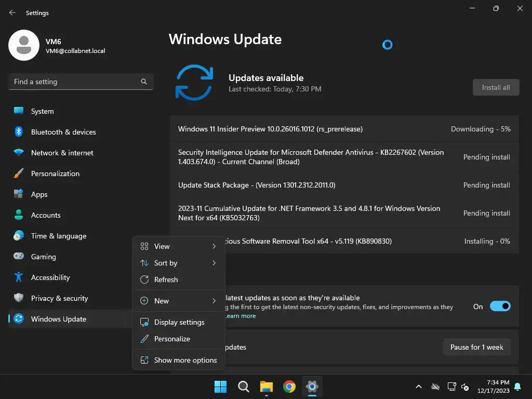Click Install all button

coord(496,87)
